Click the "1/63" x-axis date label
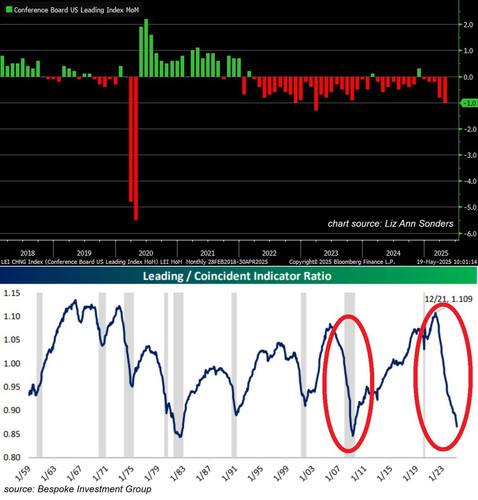Viewport: 478px width, 500px height. [x=48, y=473]
